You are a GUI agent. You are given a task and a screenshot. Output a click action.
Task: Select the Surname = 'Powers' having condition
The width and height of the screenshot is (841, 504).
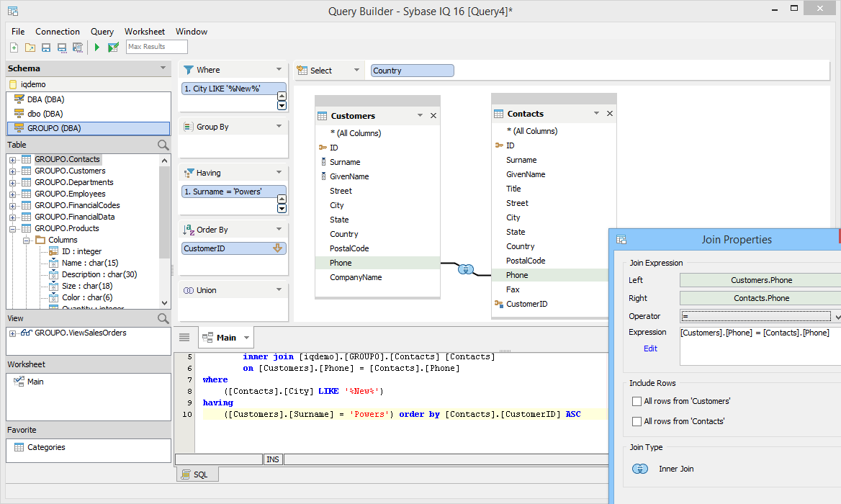point(234,192)
